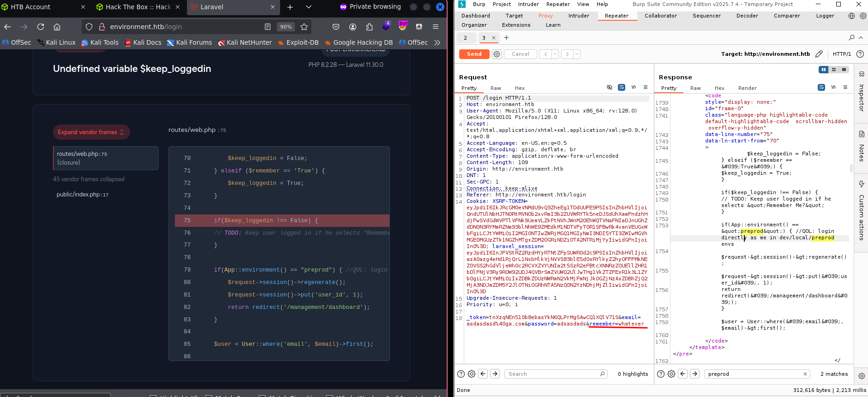
Task: Open Firefox extensions puzzle icon
Action: click(369, 27)
